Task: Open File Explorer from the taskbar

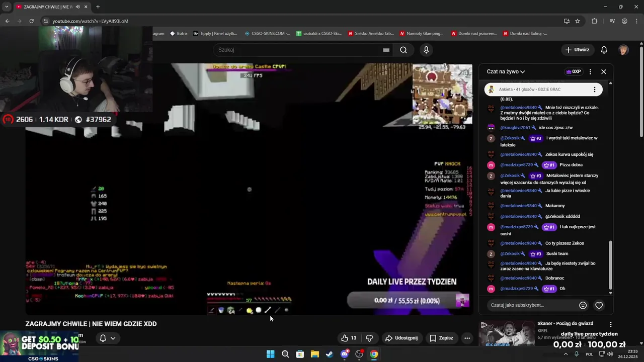Action: [x=315, y=354]
